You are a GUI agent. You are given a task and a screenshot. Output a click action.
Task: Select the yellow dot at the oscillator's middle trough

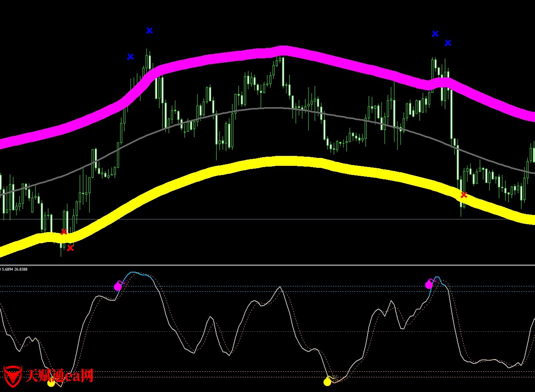(x=327, y=382)
